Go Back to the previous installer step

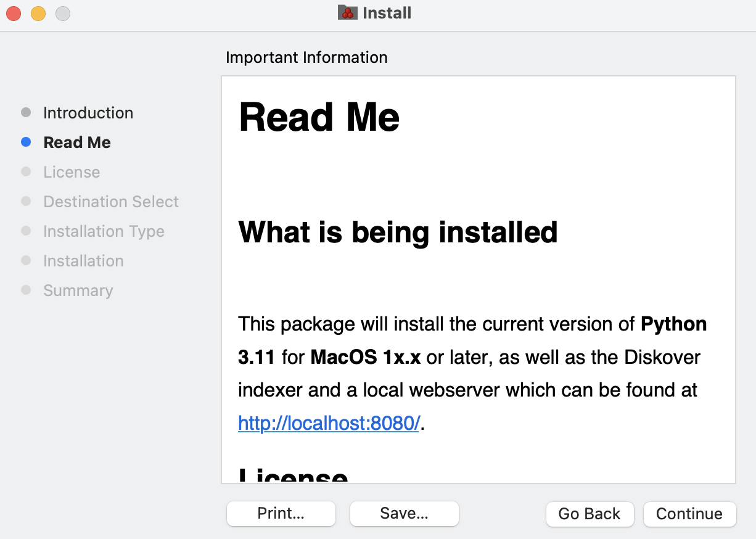pyautogui.click(x=590, y=514)
